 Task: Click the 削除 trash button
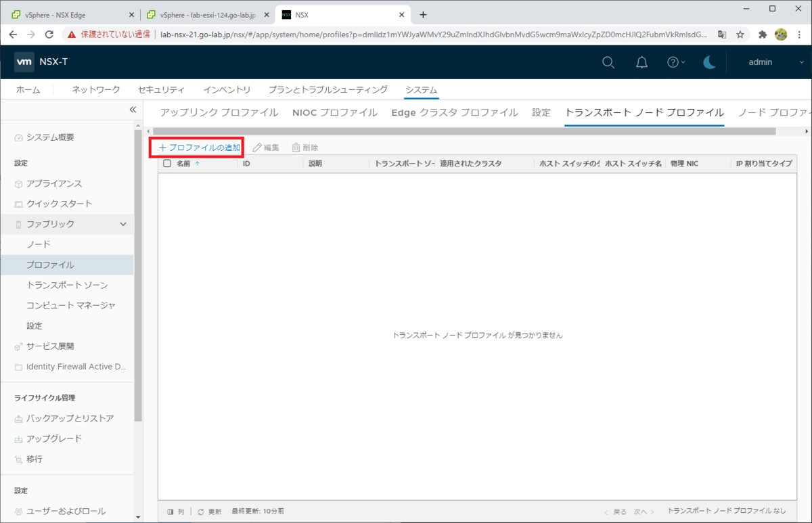(304, 147)
